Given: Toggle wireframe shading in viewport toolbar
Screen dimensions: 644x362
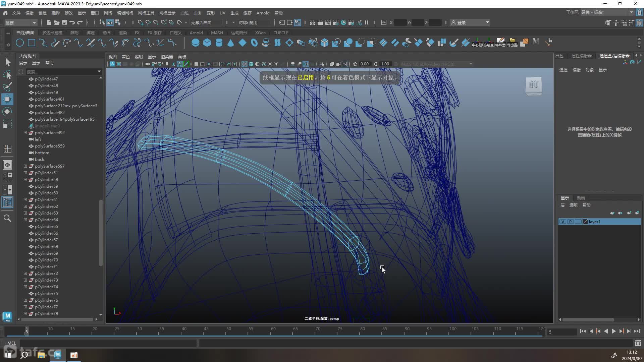Looking at the screenshot, I should (x=245, y=64).
